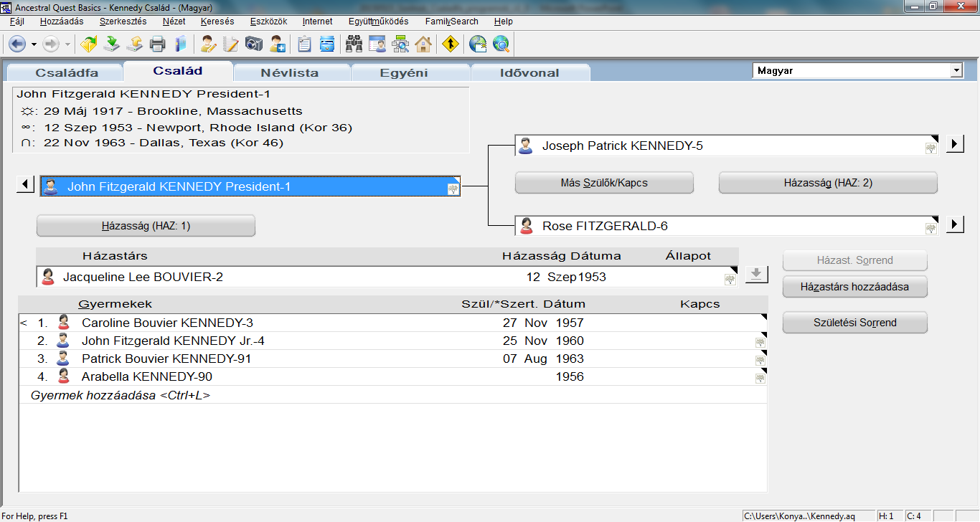
Task: Click the Házasság (HAZ: 2) button
Action: coord(828,183)
